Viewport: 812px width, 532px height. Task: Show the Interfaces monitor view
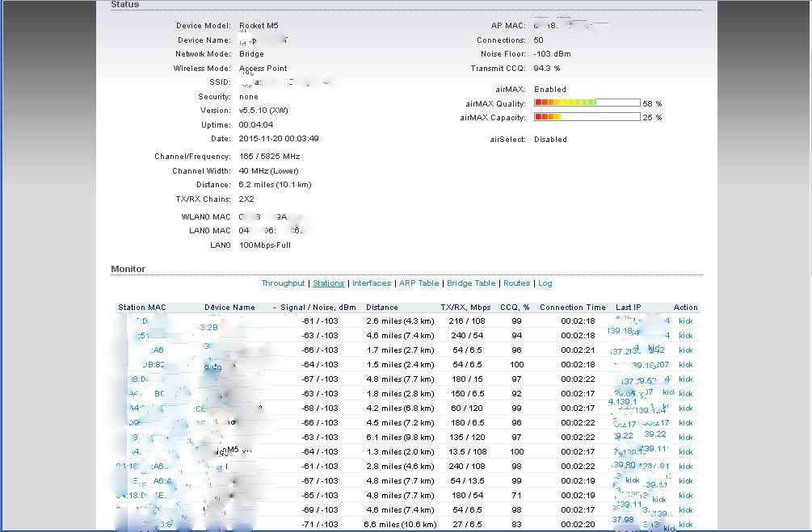tap(372, 283)
